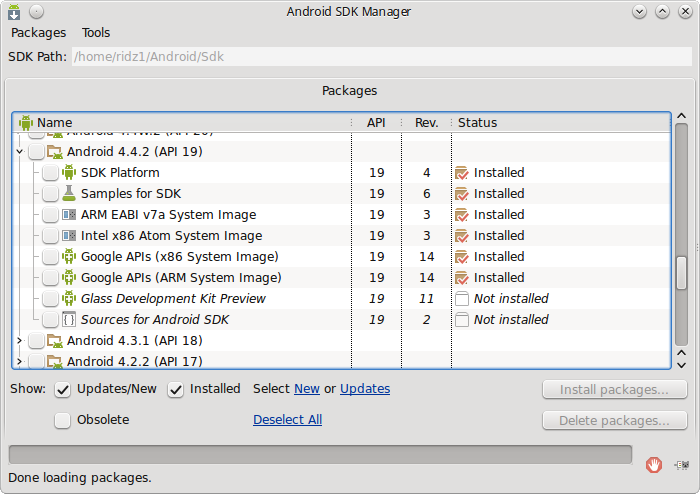The image size is (700, 494).
Task: Click the Sources for Android SDK icon
Action: point(69,320)
